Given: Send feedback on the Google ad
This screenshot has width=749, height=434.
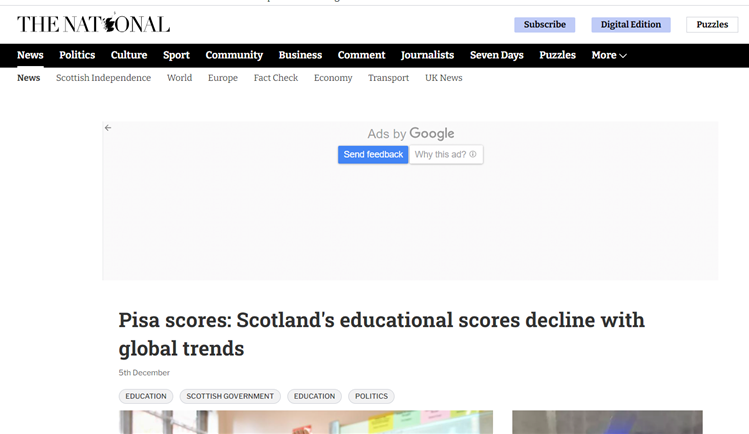Looking at the screenshot, I should [x=373, y=154].
